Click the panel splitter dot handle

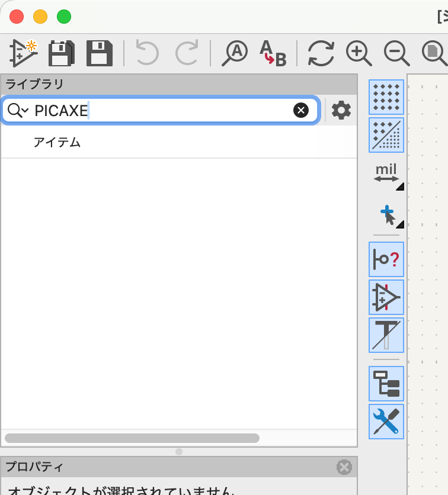pos(179,452)
